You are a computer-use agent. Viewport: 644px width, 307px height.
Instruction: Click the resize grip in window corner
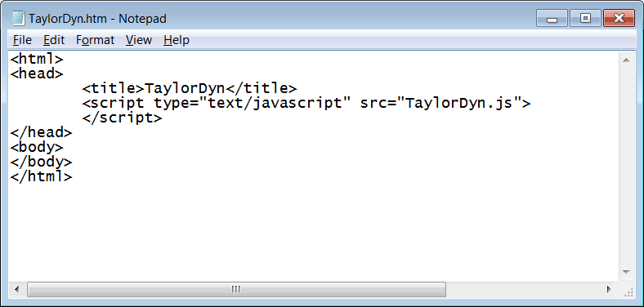tap(628, 291)
